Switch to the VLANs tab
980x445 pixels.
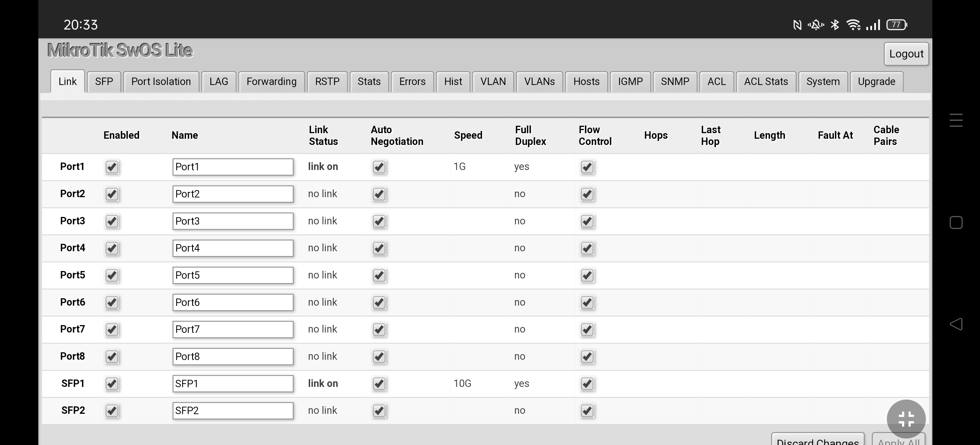539,82
